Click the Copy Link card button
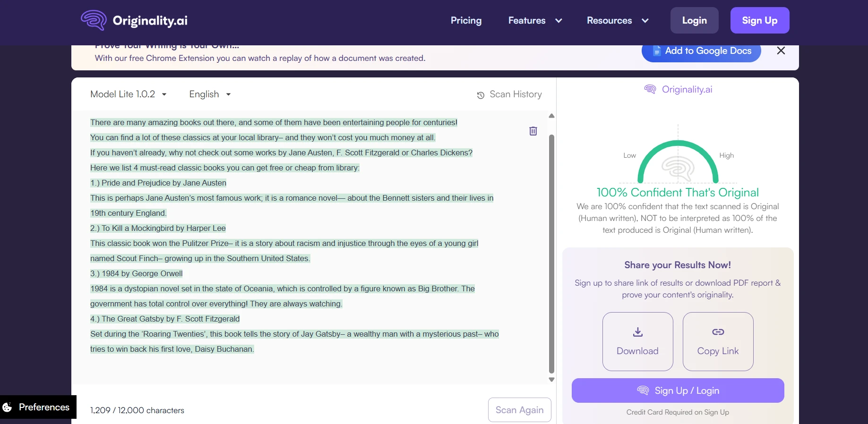Viewport: 868px width, 424px height. coord(718,341)
